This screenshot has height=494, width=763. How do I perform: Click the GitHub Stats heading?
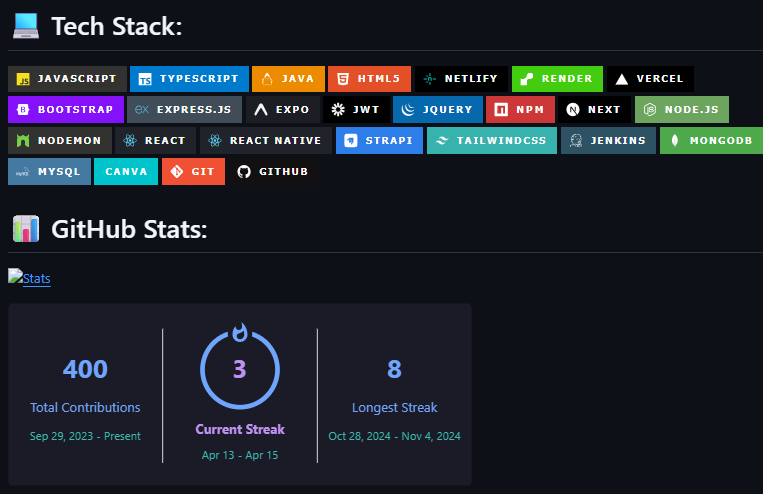coord(129,229)
